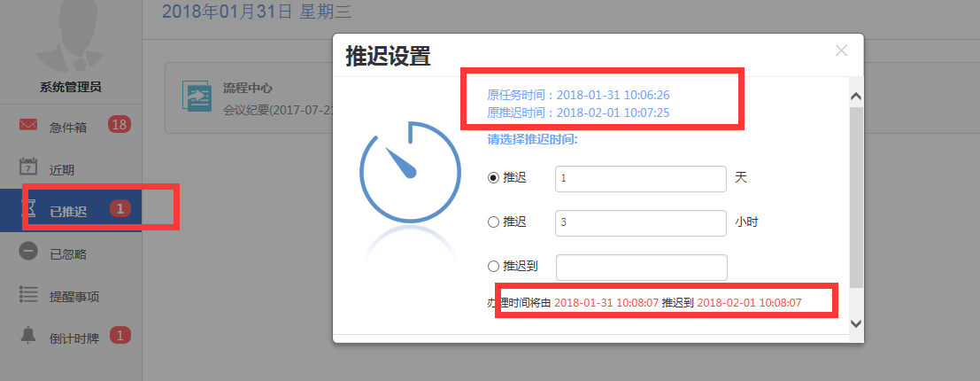Click the red 2018-02-01 10:08:07 timestamp

(749, 303)
